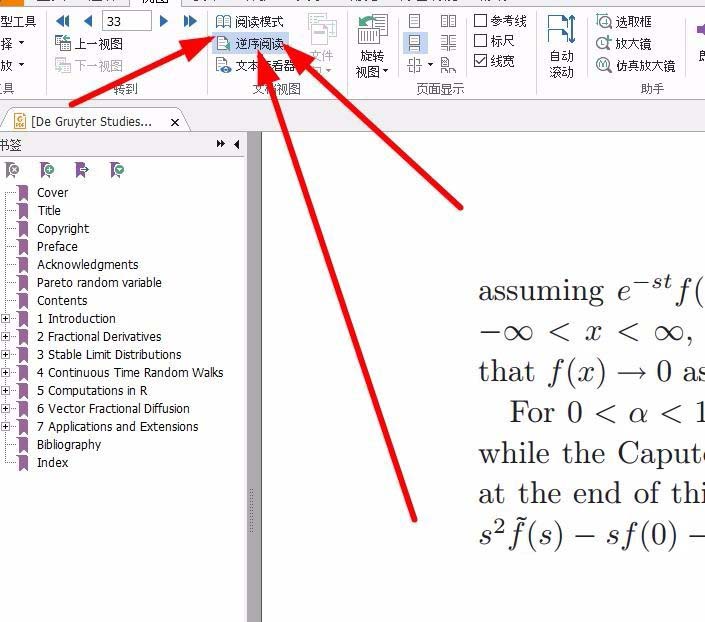Open the 旋转视图 rotate view dropdown

(x=373, y=64)
